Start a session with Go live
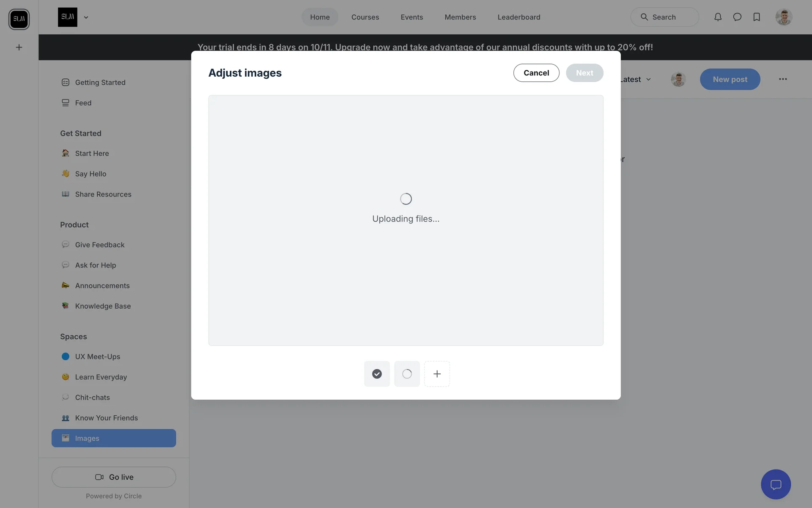The height and width of the screenshot is (508, 812). (114, 477)
